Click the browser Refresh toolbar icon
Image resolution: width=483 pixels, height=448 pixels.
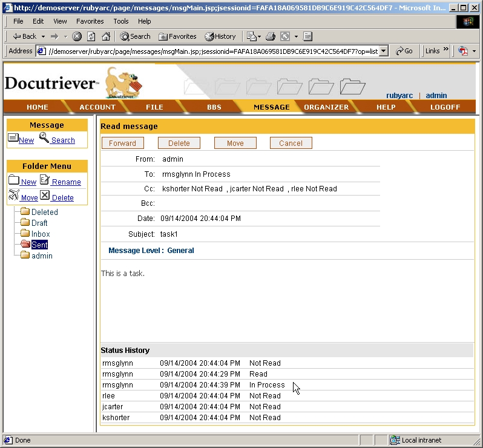(x=91, y=36)
